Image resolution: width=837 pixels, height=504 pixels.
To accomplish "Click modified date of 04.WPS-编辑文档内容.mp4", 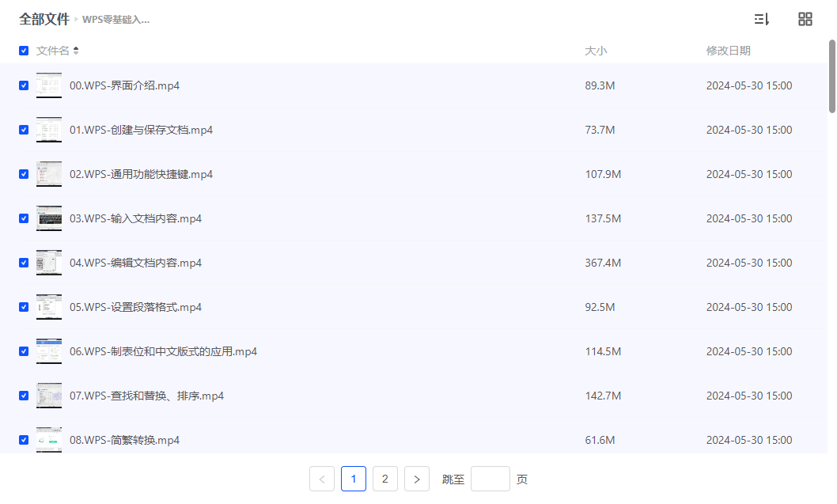I will (749, 263).
